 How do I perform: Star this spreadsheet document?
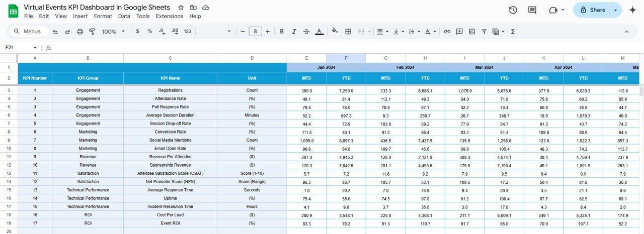click(181, 8)
